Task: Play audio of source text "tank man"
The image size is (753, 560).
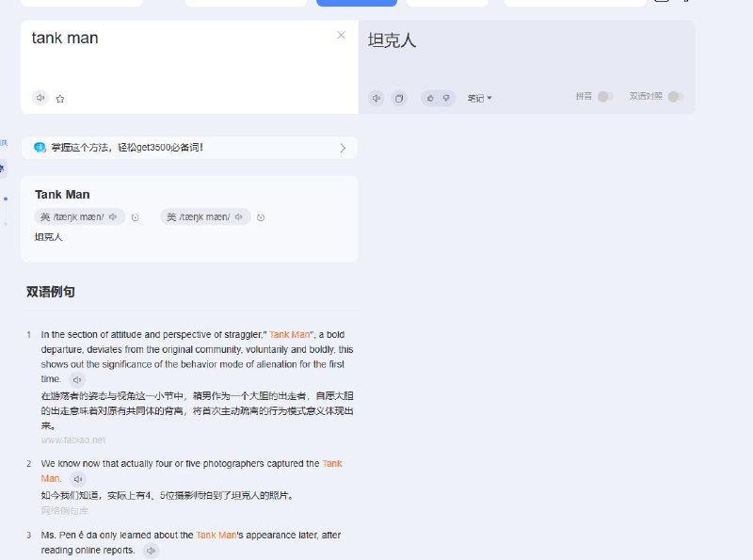Action: (40, 98)
